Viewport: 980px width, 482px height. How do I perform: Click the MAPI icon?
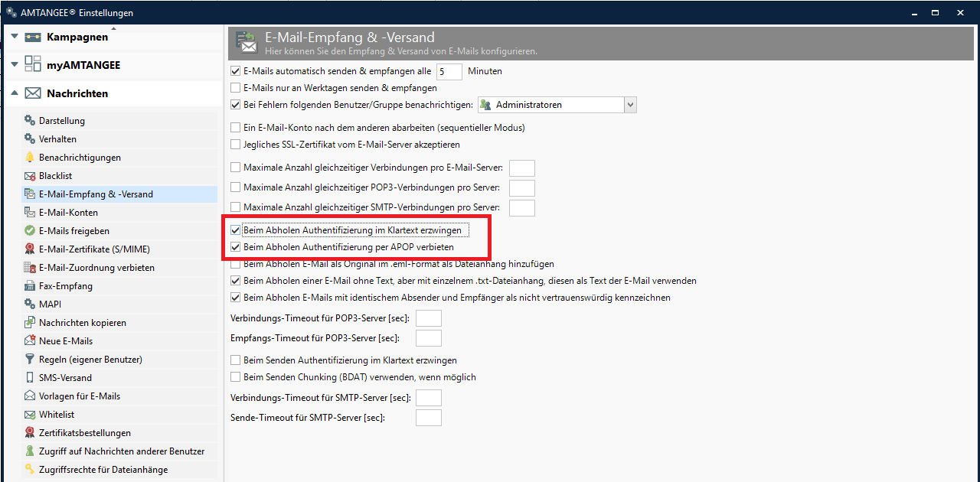coord(30,305)
